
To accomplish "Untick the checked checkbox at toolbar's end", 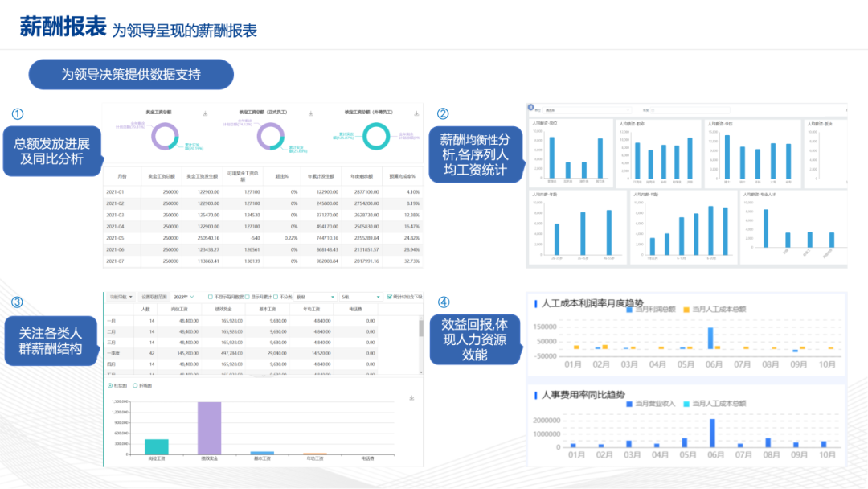I will pyautogui.click(x=390, y=297).
